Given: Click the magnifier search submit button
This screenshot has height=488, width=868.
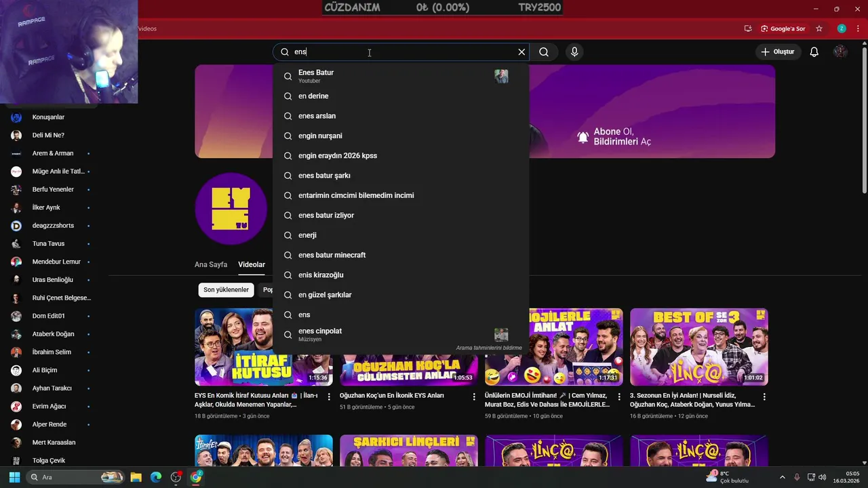Looking at the screenshot, I should tap(544, 52).
